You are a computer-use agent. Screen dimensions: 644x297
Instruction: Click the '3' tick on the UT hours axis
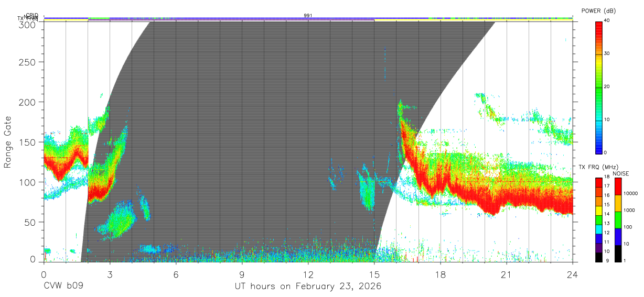pos(110,274)
